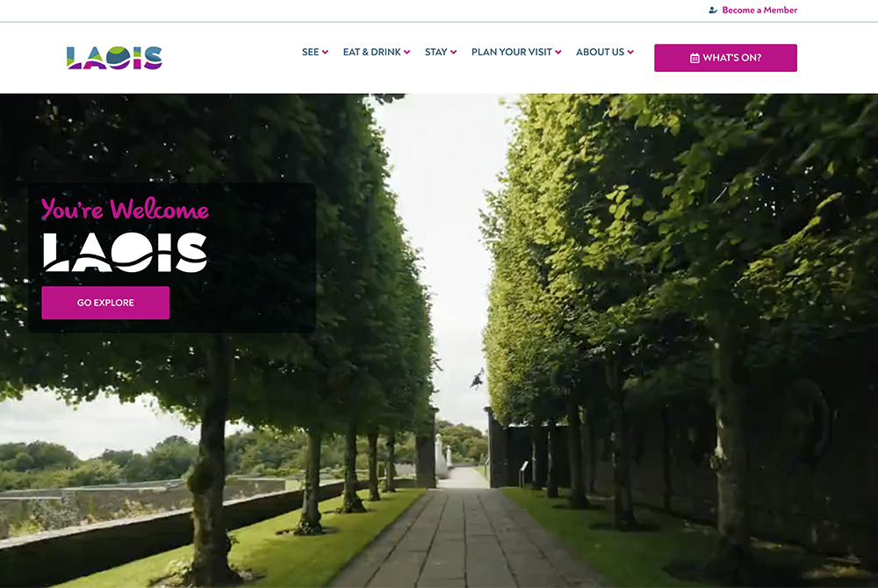Open the SEE menu item
878x588 pixels.
coord(310,52)
